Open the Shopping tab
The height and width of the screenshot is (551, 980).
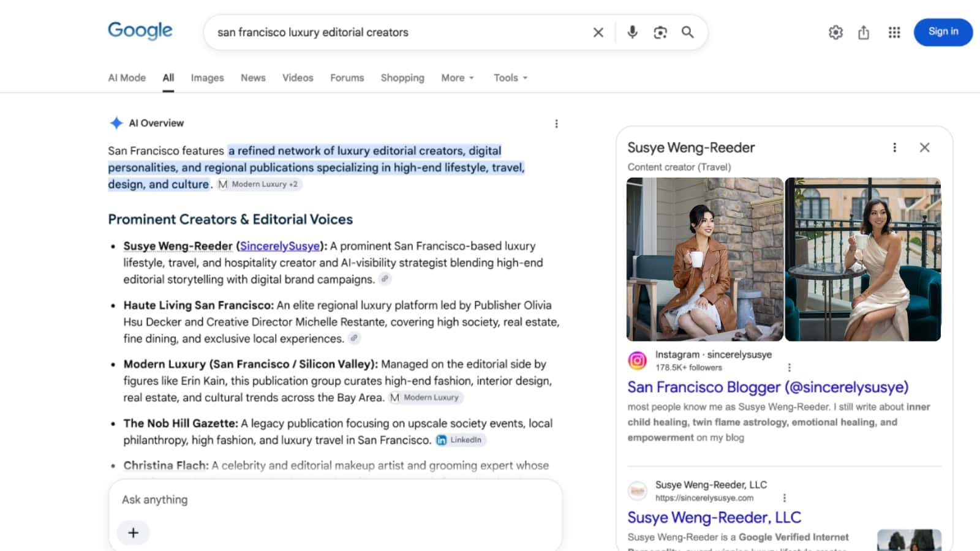pos(402,78)
